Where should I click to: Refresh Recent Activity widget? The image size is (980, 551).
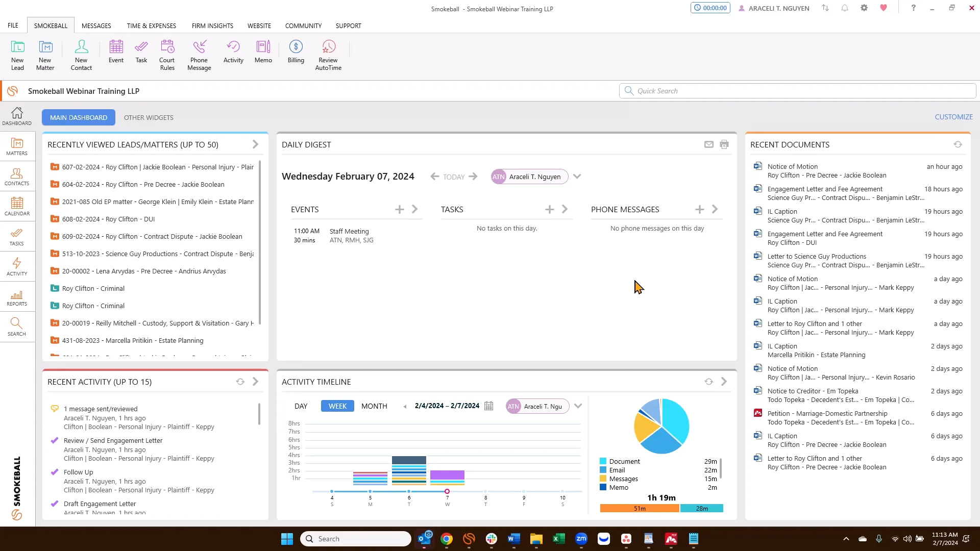(x=240, y=382)
